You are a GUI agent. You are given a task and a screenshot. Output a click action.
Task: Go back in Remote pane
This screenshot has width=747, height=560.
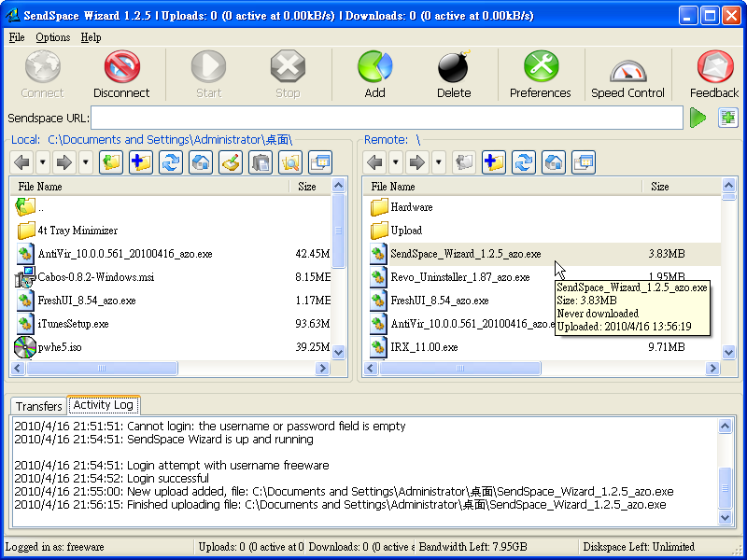[375, 162]
